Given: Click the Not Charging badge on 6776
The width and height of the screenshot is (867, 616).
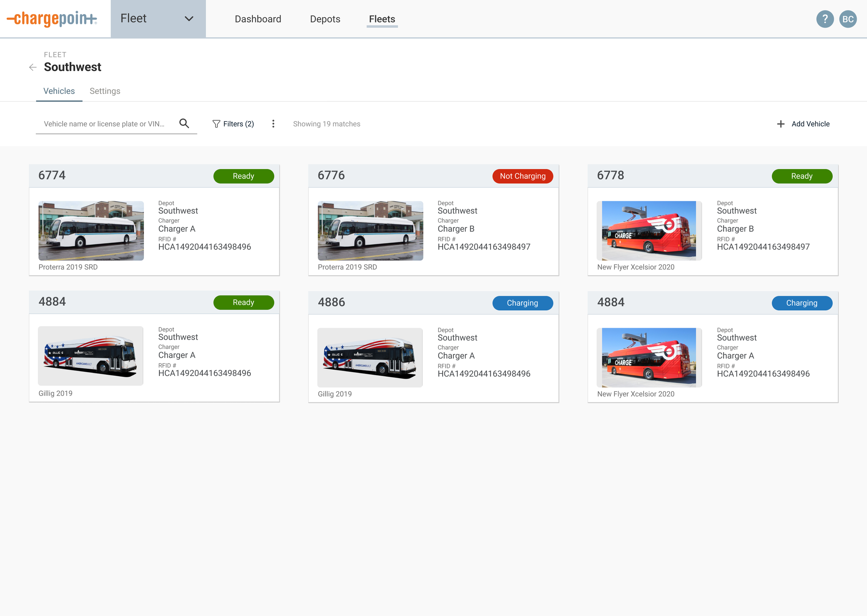Looking at the screenshot, I should tap(522, 176).
